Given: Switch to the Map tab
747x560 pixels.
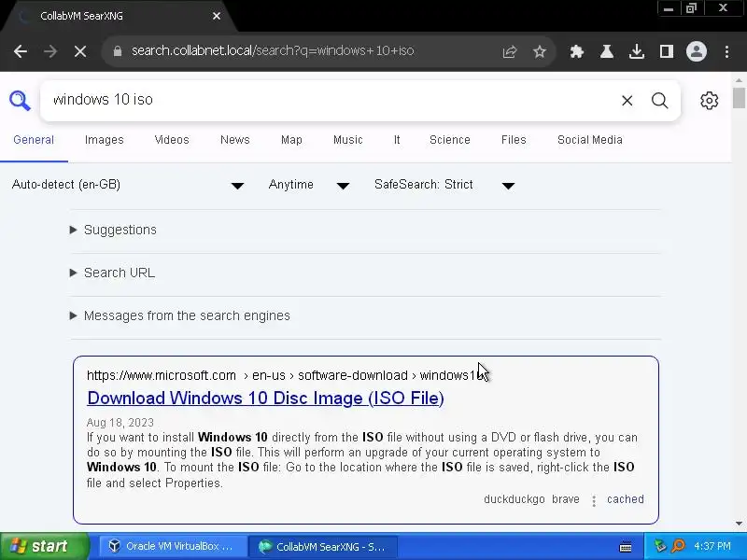Looking at the screenshot, I should [x=291, y=140].
